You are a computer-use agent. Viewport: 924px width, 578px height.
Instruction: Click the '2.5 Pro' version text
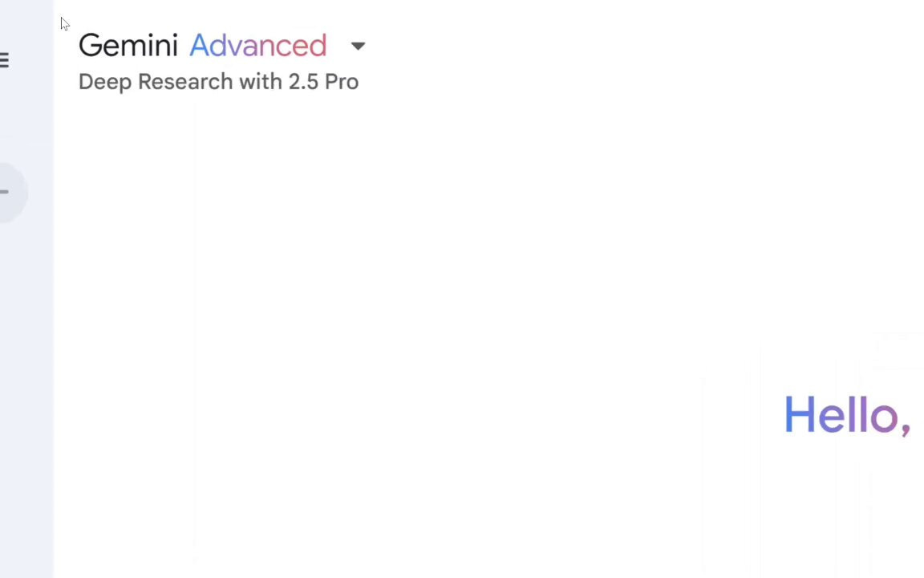tap(323, 81)
